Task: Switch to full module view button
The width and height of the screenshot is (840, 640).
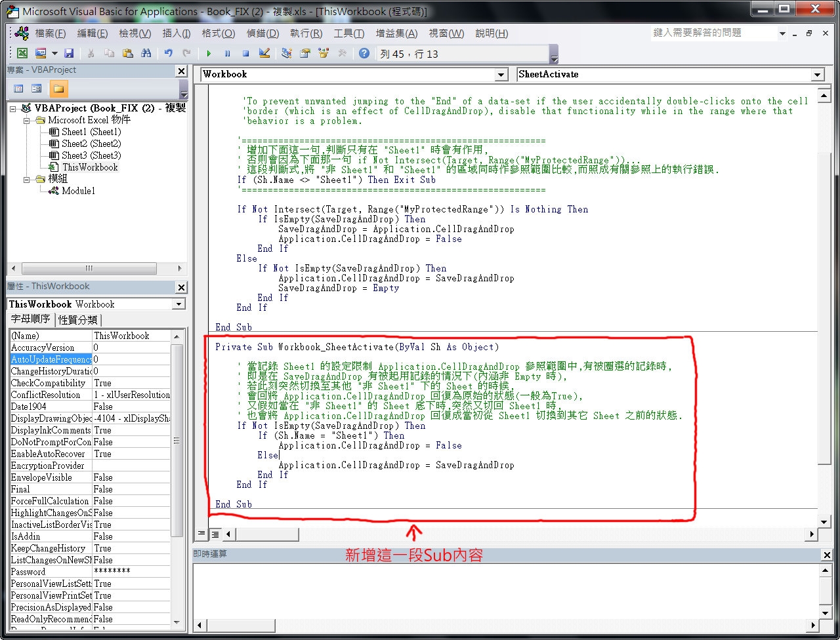Action: click(215, 534)
